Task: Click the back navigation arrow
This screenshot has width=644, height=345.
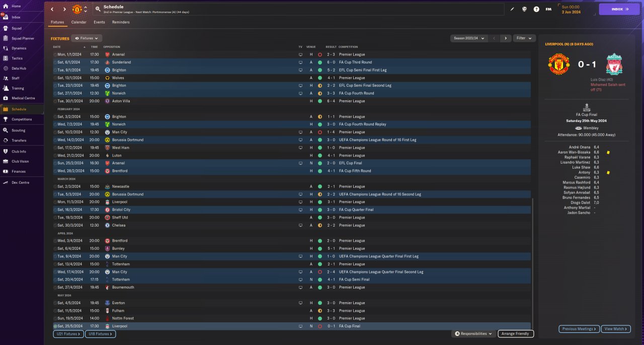Action: (x=52, y=9)
